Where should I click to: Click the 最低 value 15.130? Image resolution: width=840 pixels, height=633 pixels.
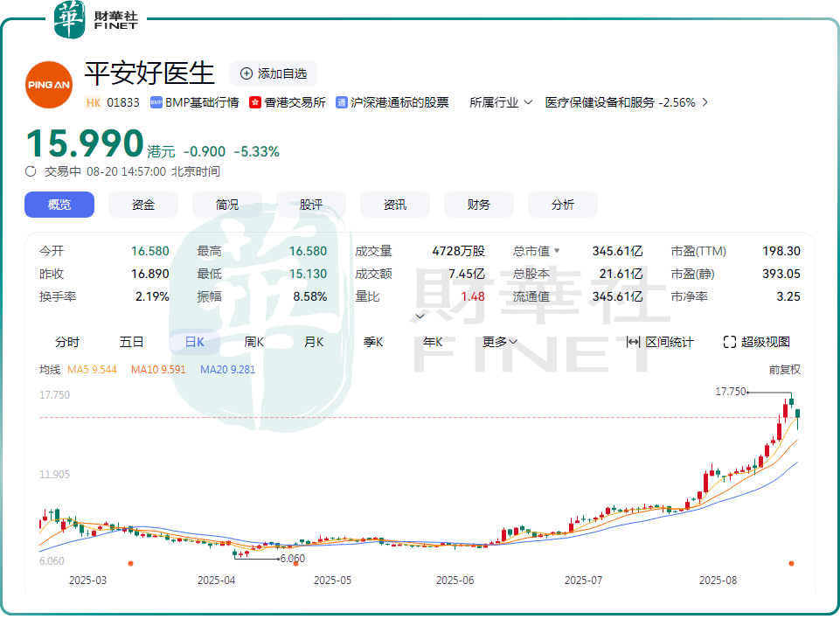(x=308, y=274)
